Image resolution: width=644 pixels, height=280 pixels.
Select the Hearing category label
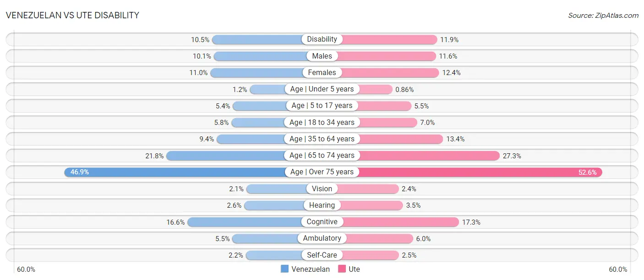[322, 205]
